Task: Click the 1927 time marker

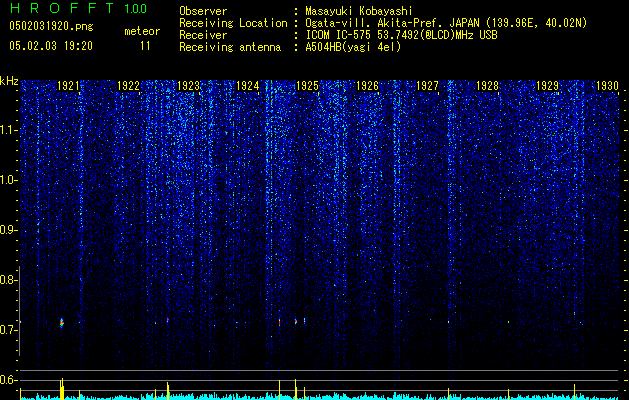Action: (x=427, y=85)
